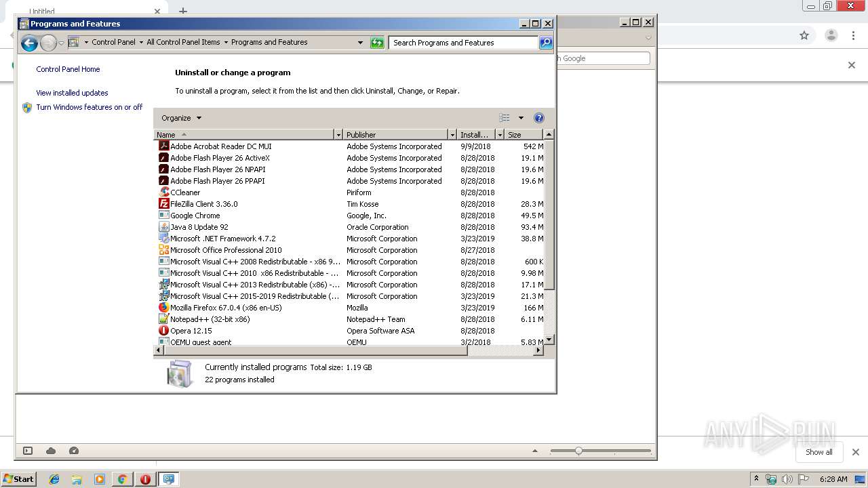The height and width of the screenshot is (488, 868).
Task: Click the horizontal scrollbar right arrow
Action: tap(539, 350)
